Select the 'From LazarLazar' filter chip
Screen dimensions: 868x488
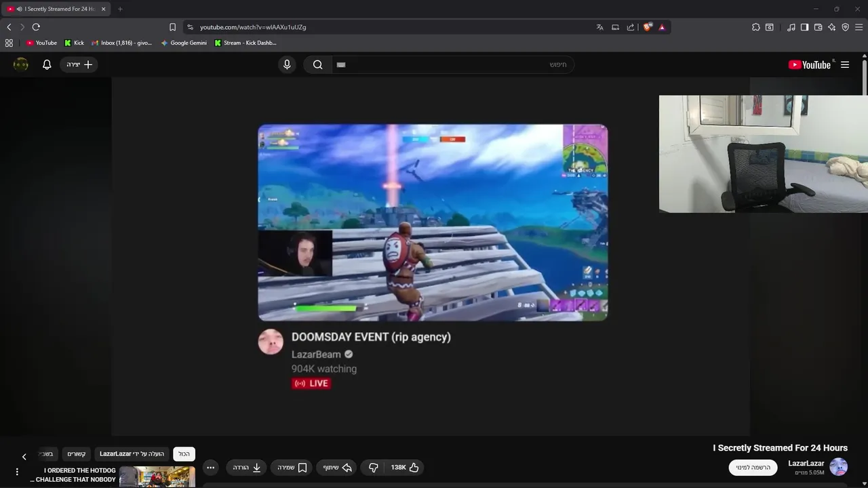[132, 454]
